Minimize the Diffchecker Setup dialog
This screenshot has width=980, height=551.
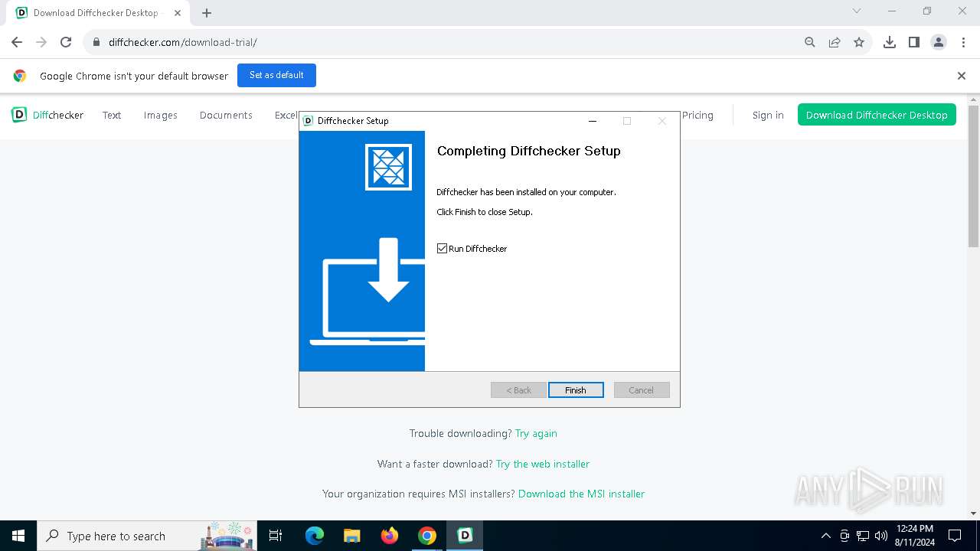click(x=592, y=121)
